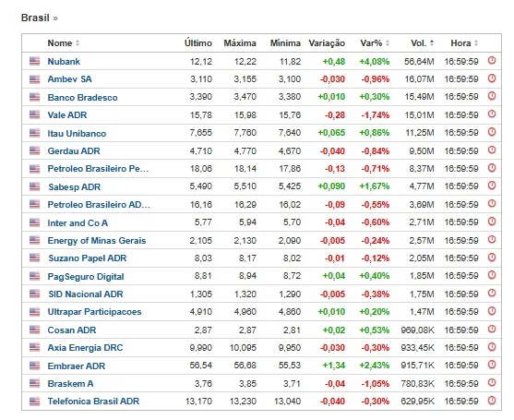This screenshot has width=514, height=420.
Task: Click clock icon in Telefonica Brasil ADR row
Action: point(492,401)
